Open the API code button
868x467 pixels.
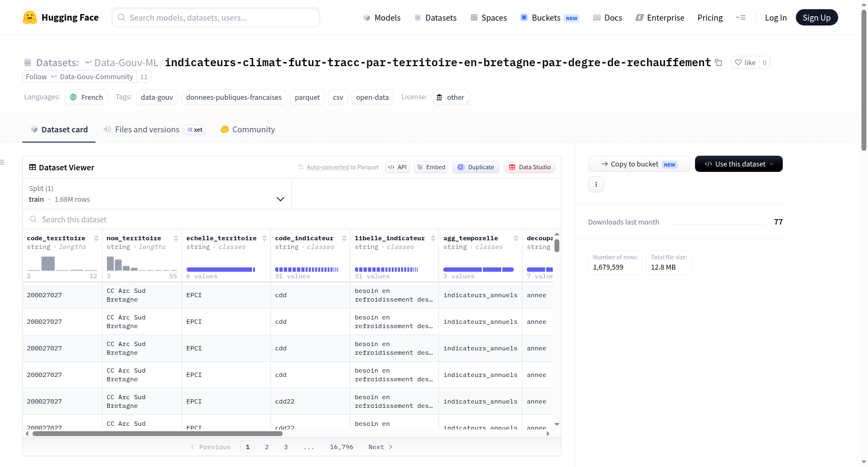(x=397, y=167)
